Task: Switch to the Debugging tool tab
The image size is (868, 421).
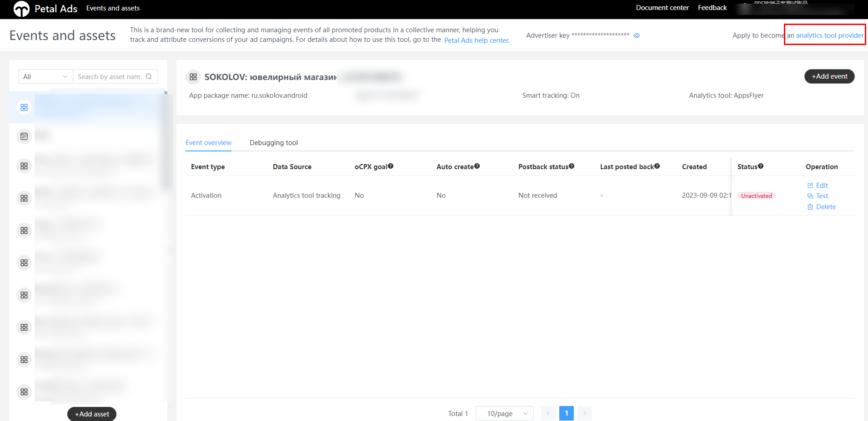Action: click(x=273, y=142)
